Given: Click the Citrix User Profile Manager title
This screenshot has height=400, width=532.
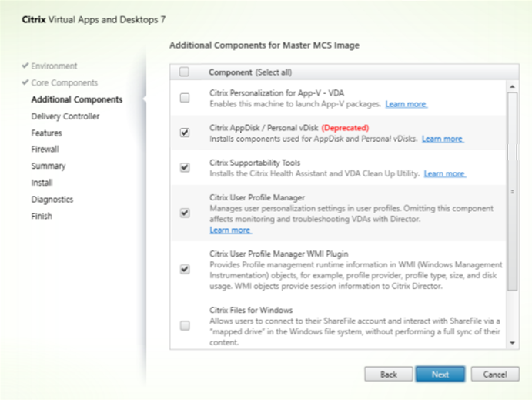Looking at the screenshot, I should tap(257, 197).
